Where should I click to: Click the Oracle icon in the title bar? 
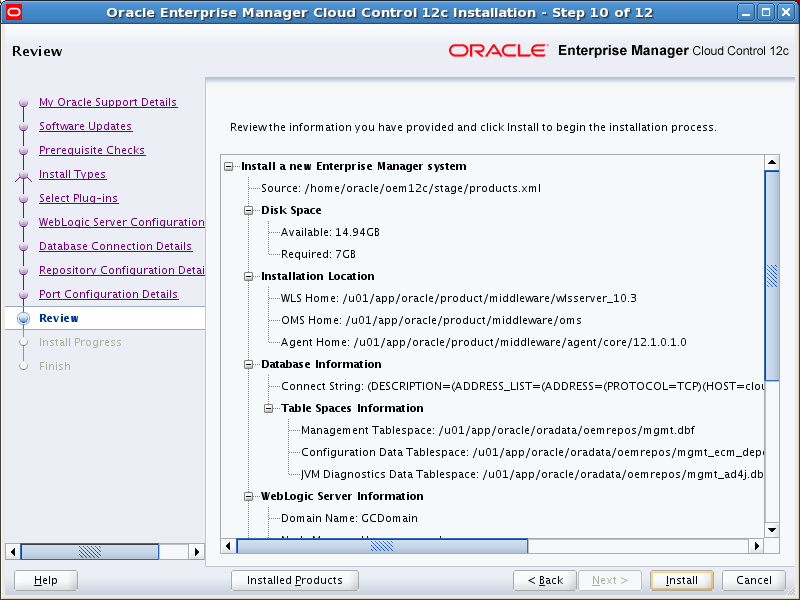click(x=14, y=11)
